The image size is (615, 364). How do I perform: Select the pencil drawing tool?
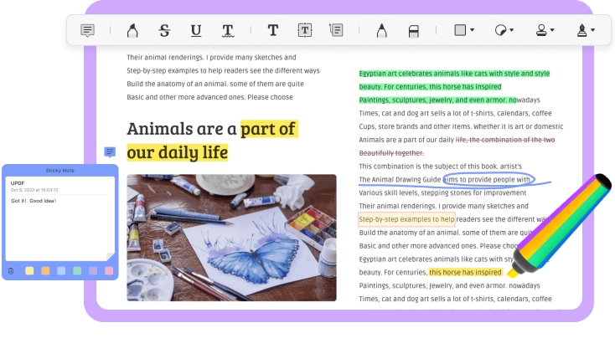381,31
